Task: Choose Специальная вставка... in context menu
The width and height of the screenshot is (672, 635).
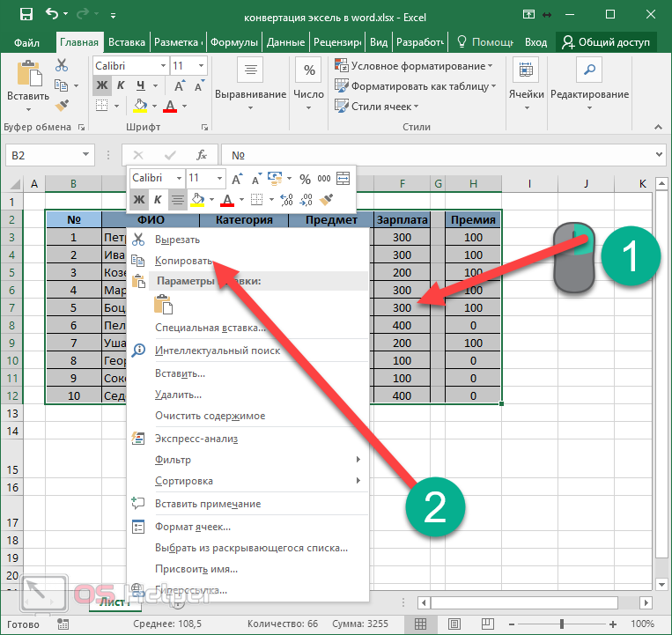Action: pos(248,328)
